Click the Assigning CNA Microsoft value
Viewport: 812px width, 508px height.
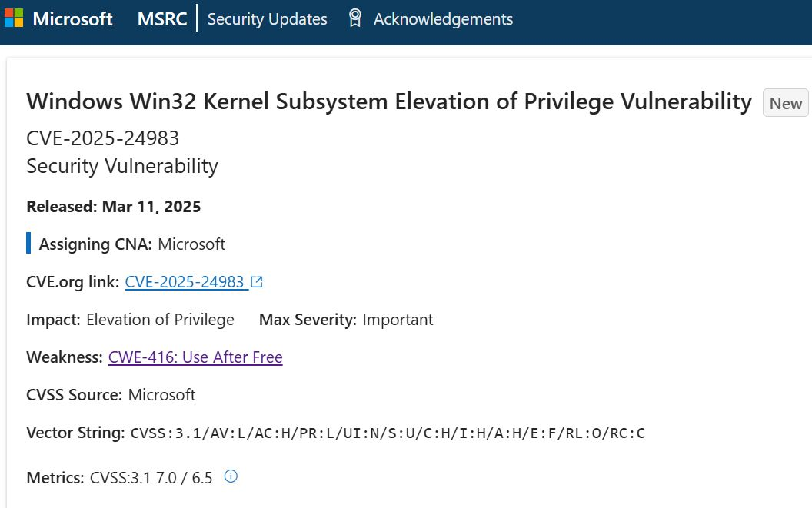pos(191,244)
